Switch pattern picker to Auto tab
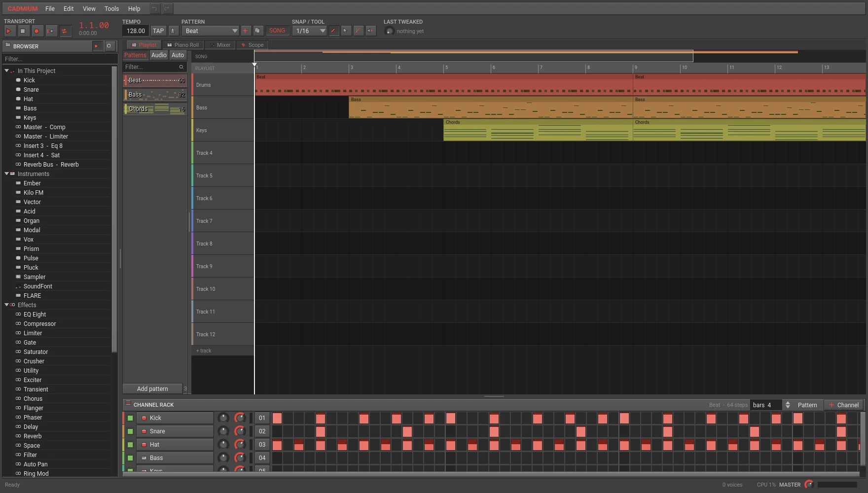 point(178,55)
